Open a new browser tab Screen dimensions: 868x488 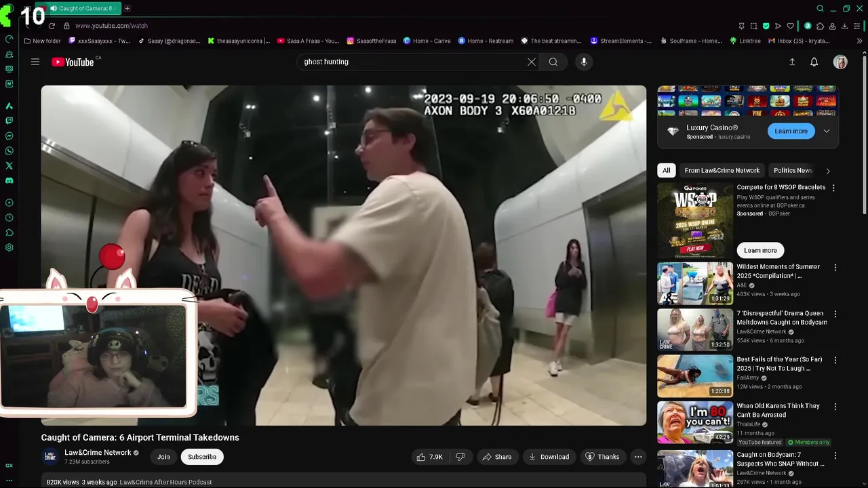click(x=127, y=8)
